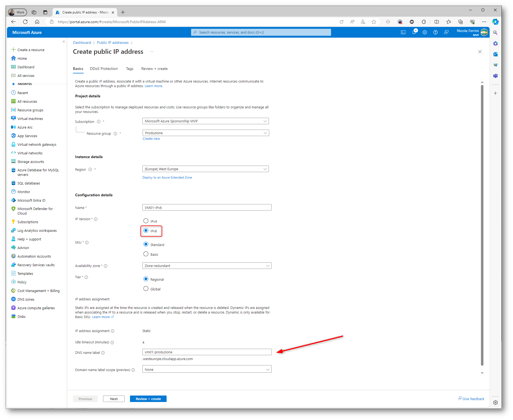Open Advisor from sidebar
Screen dimensions: 513x420
tap(23, 248)
